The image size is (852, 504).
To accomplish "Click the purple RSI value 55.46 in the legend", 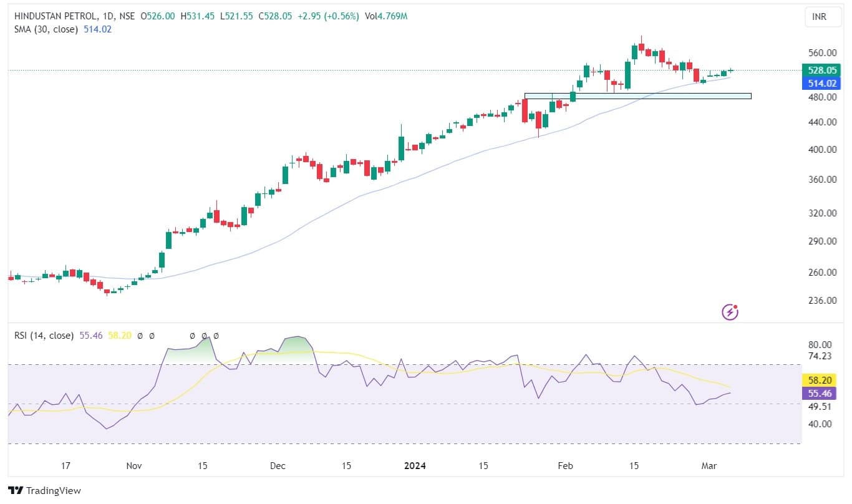I will pyautogui.click(x=91, y=336).
